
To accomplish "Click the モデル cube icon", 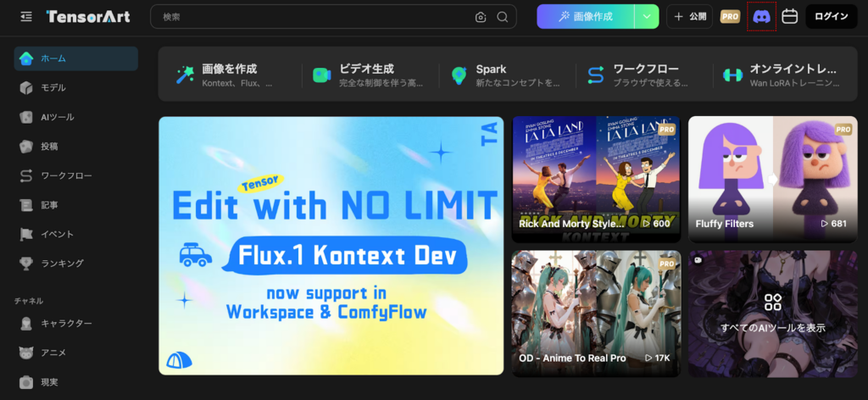I will pos(26,88).
